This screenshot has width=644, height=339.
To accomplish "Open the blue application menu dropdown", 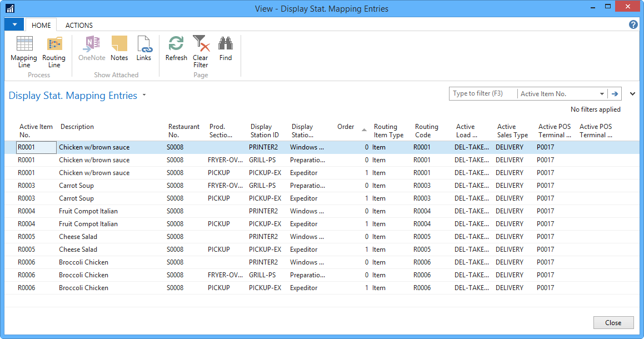I will point(14,24).
